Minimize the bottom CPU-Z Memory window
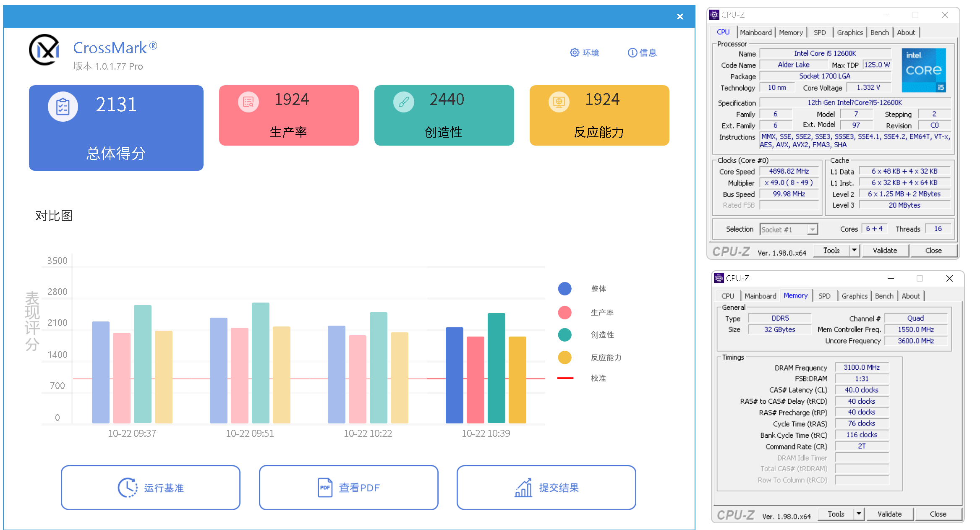Viewport: 980px width, 530px height. (891, 278)
